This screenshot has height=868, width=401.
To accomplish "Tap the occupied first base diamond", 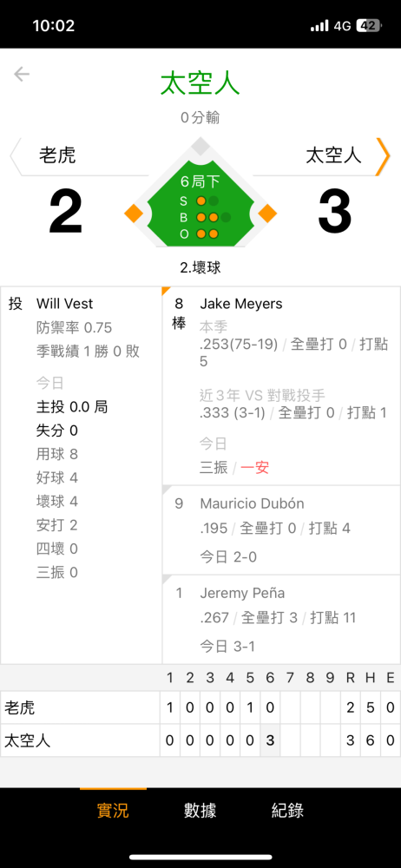I will coord(267,213).
